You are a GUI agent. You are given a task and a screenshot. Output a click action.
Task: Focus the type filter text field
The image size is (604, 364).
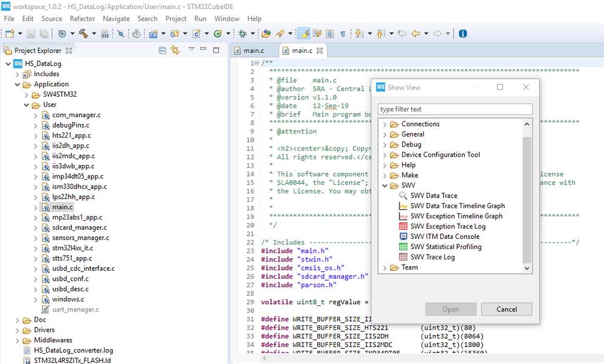coord(455,109)
